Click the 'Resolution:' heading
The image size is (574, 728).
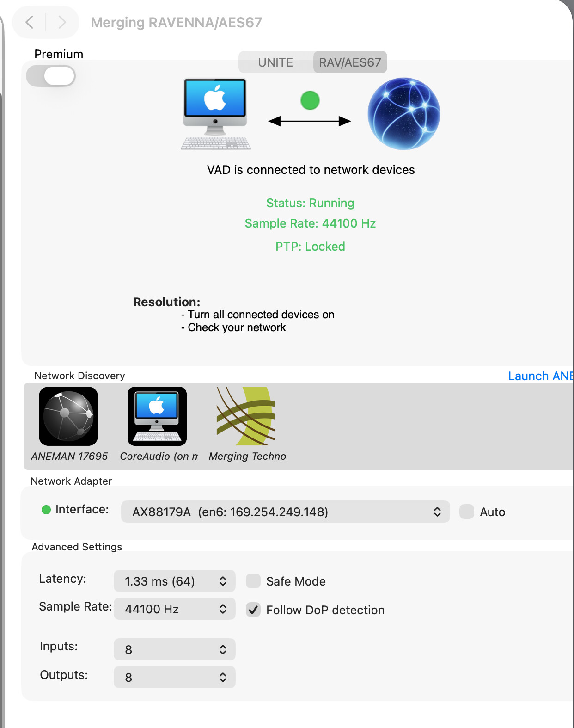pos(167,302)
